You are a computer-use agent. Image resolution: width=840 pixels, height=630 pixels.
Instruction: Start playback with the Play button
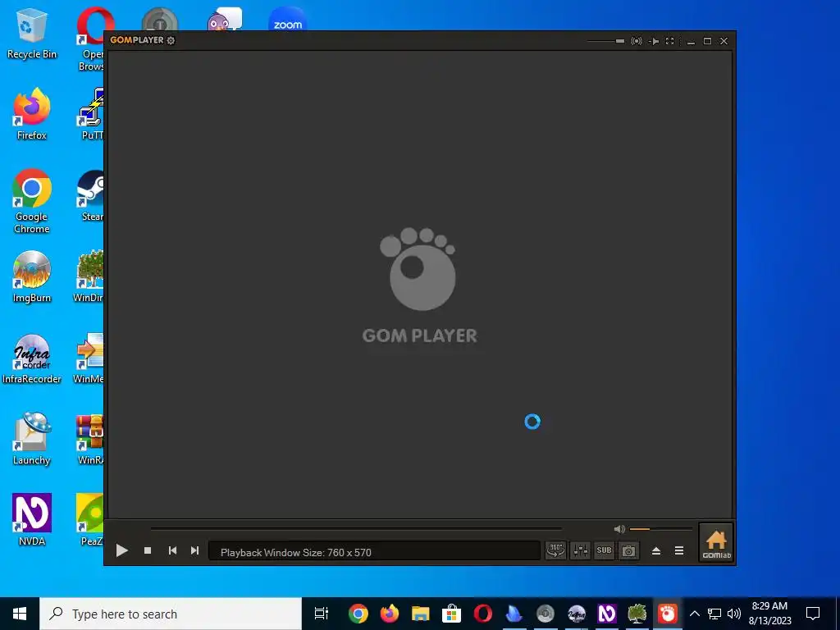(x=121, y=550)
